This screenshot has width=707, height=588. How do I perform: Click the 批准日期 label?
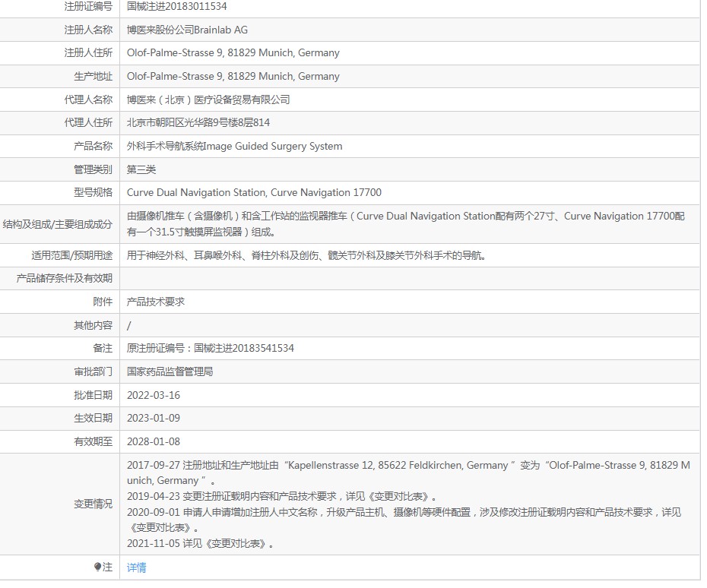[94, 395]
